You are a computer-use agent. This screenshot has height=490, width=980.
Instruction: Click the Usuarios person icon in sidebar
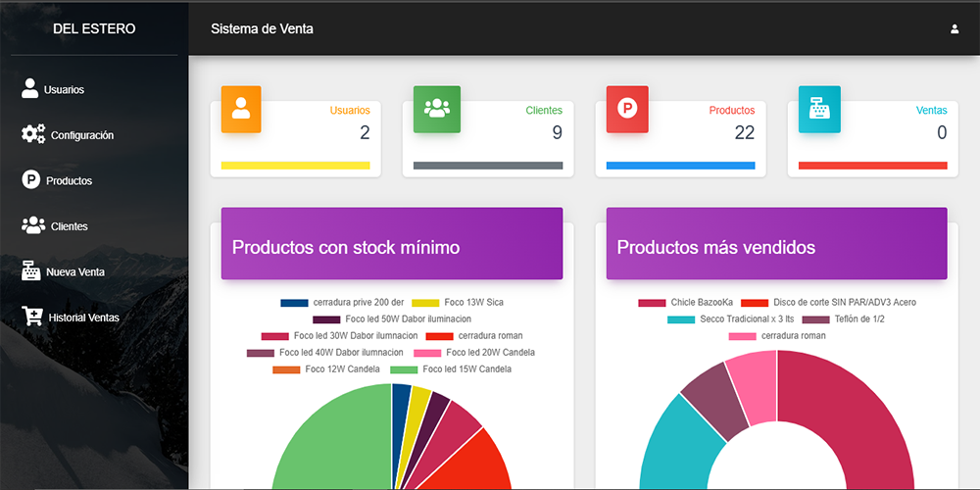pyautogui.click(x=30, y=88)
